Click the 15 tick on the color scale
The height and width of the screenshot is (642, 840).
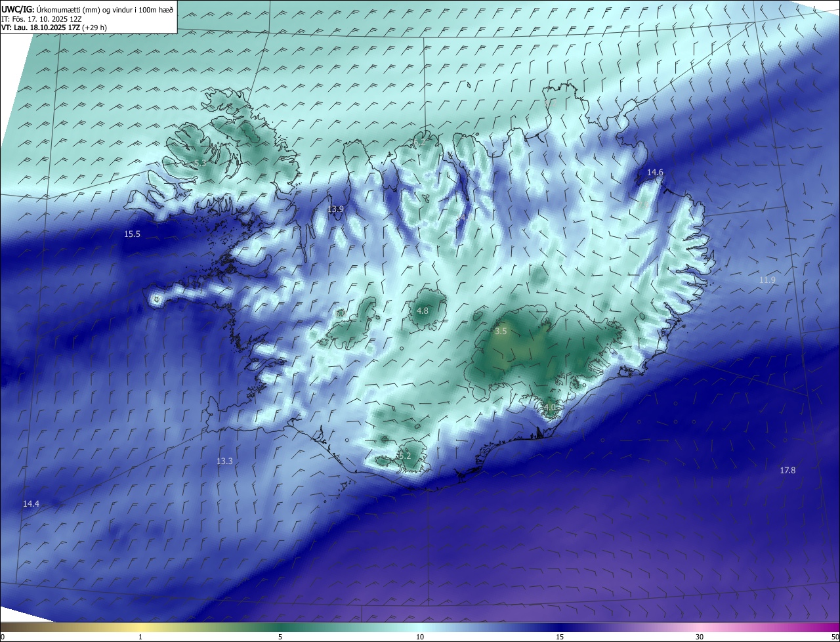coord(560,637)
